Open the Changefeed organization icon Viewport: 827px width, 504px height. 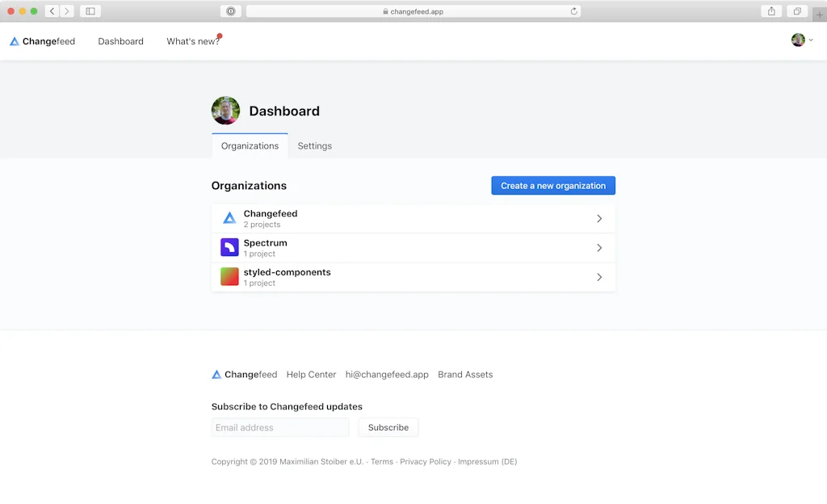click(x=229, y=218)
